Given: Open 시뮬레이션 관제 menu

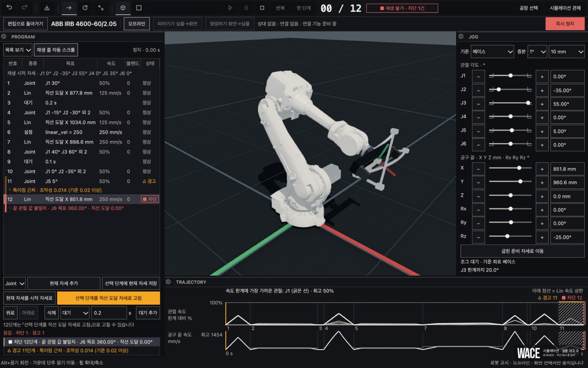Looking at the screenshot, I should [565, 8].
